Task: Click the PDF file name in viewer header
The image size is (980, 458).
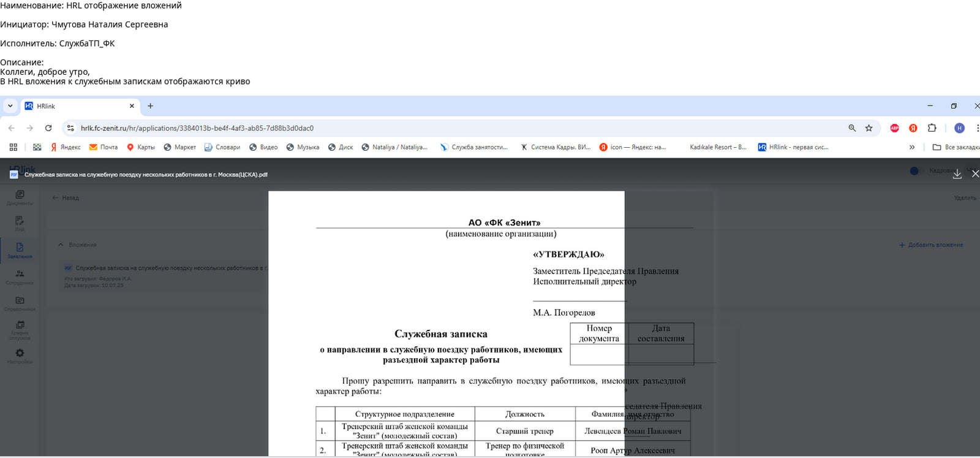Action: point(146,175)
